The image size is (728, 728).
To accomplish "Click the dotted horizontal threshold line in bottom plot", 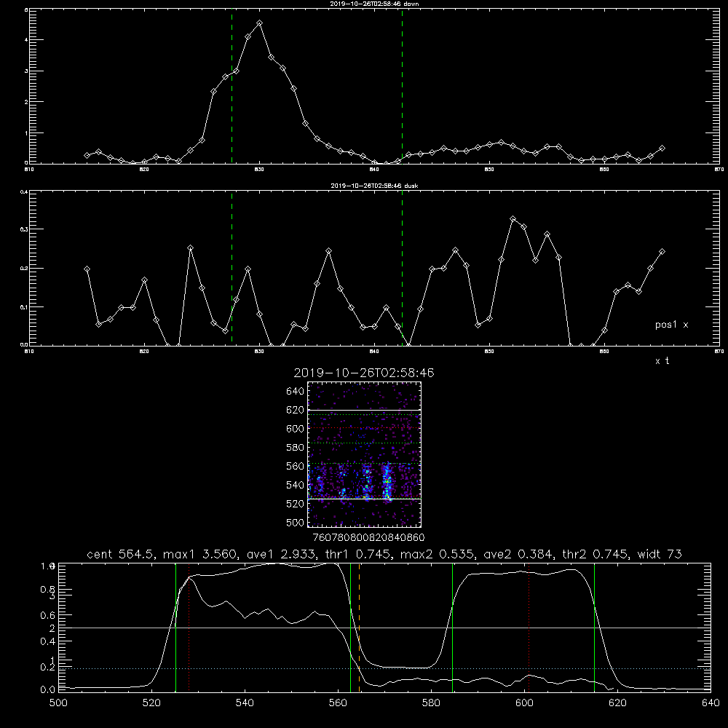I will click(384, 668).
